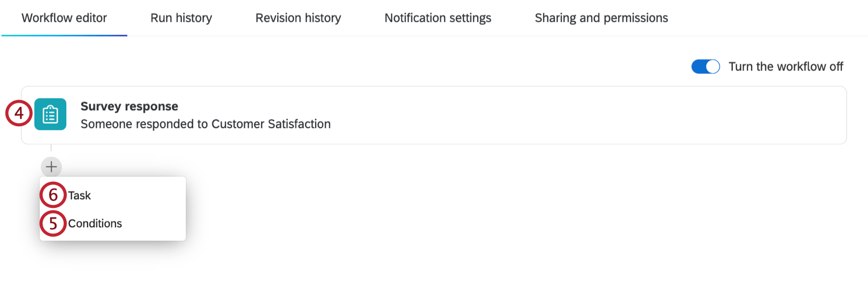
Task: Select the Workflow editor tab
Action: click(x=64, y=18)
